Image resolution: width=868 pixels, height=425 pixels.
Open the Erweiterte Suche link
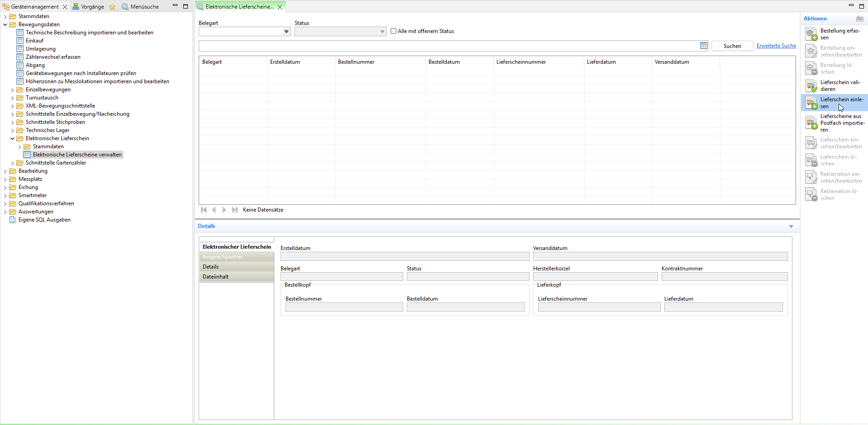click(x=776, y=46)
